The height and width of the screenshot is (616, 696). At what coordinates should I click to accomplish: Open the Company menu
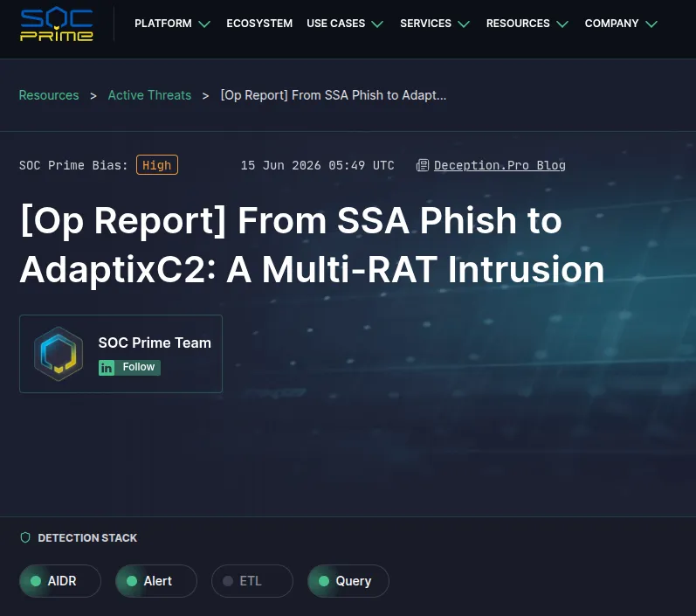coord(611,24)
